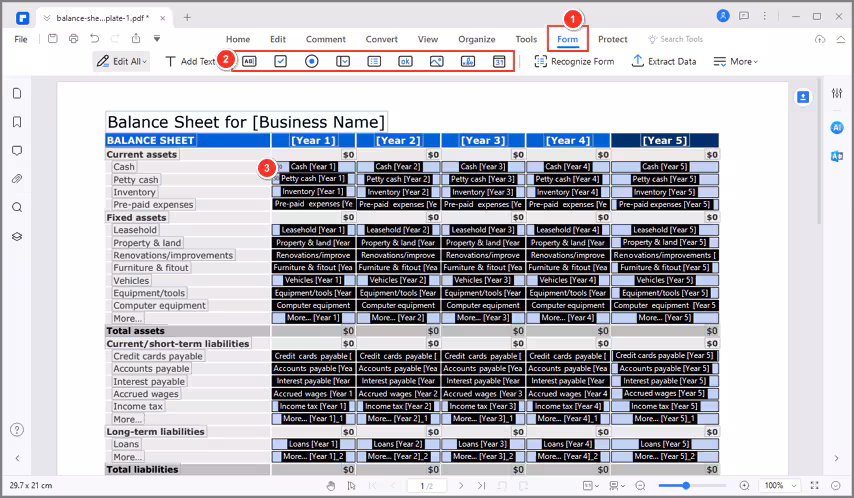Select the Cash [Year 1] form field

point(313,167)
